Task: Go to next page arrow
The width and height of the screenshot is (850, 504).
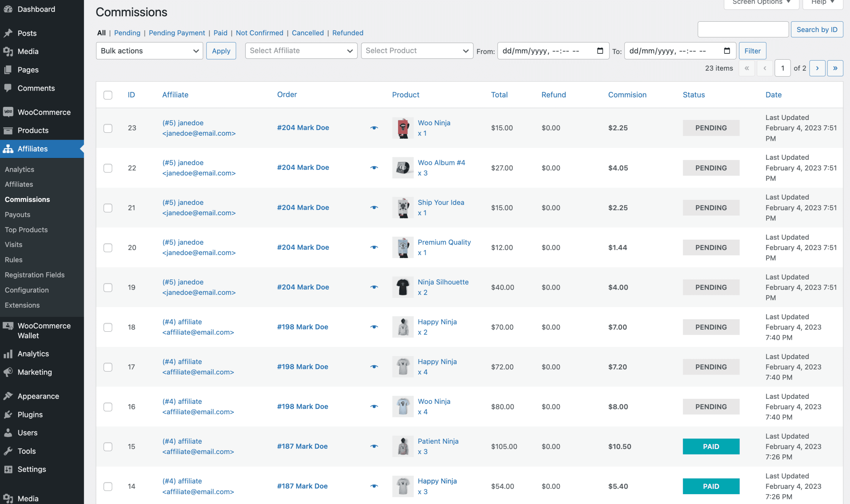Action: pyautogui.click(x=817, y=68)
